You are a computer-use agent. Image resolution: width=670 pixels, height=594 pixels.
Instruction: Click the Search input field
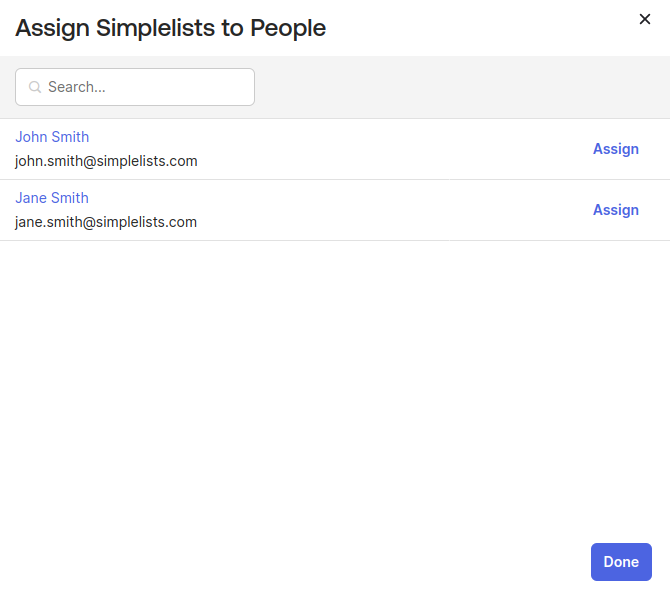click(135, 87)
